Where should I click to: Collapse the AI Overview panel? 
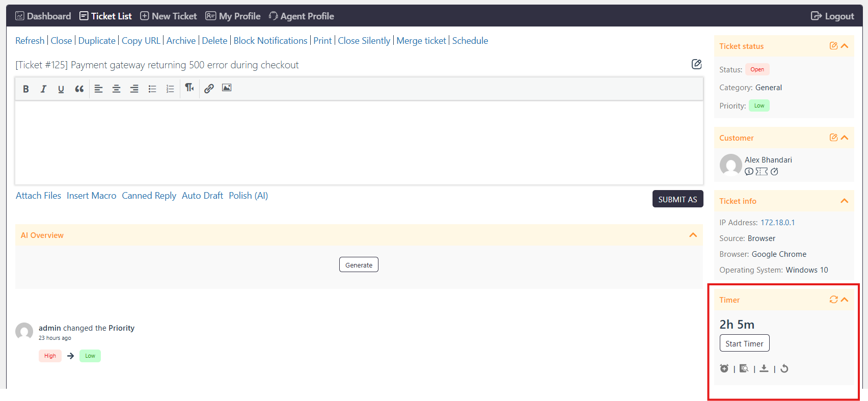pyautogui.click(x=693, y=235)
